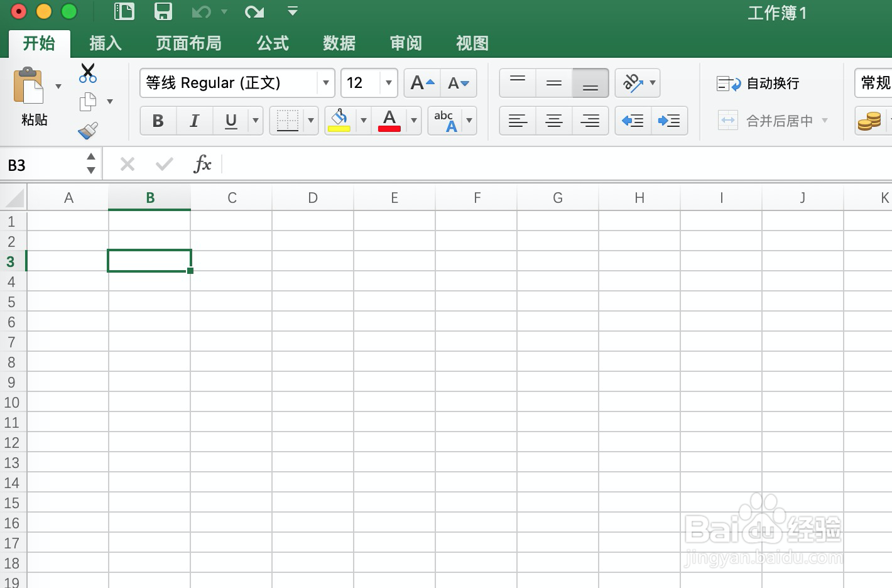Open phonetic guide dropdown arrow
The height and width of the screenshot is (588, 892).
pyautogui.click(x=469, y=121)
